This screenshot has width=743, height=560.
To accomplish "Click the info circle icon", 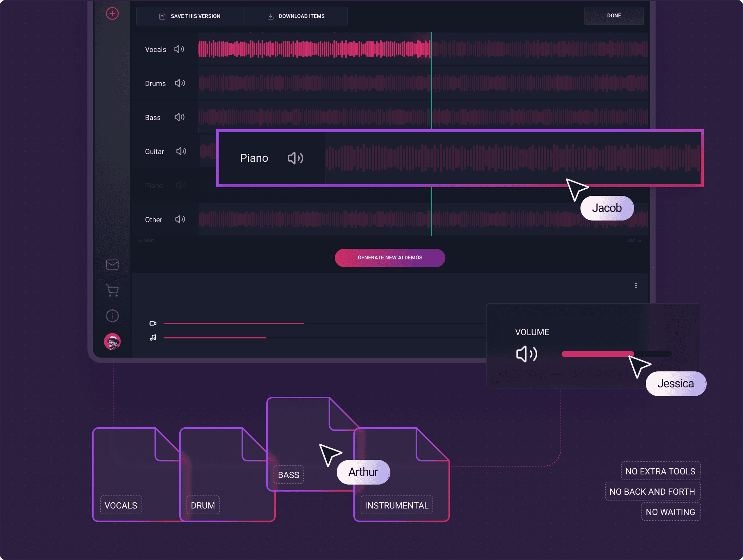I will click(x=112, y=316).
